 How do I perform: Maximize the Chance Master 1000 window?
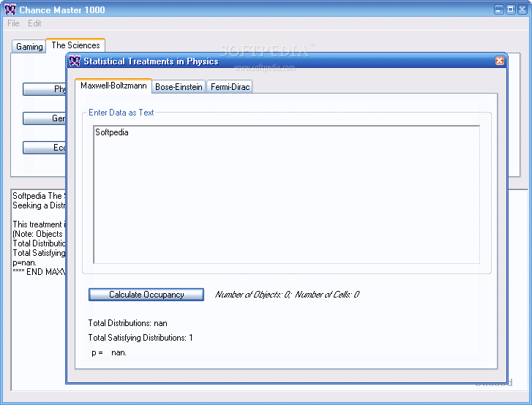pyautogui.click(x=510, y=10)
